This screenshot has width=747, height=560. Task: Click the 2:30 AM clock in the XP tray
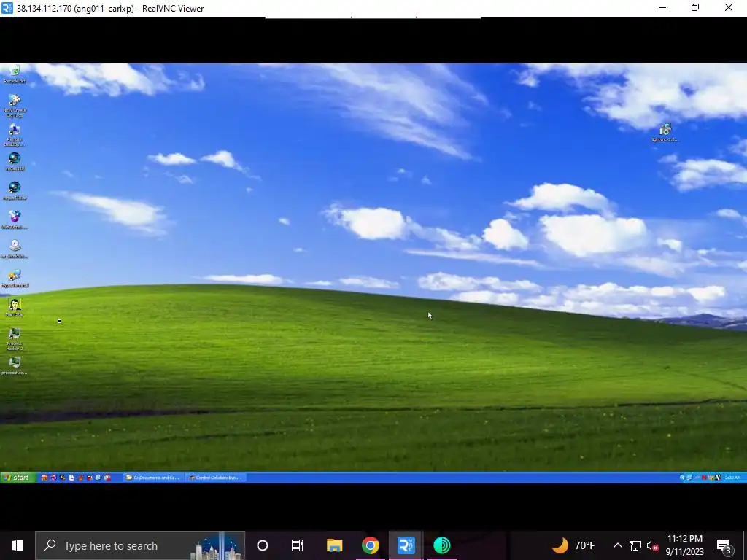coord(732,478)
